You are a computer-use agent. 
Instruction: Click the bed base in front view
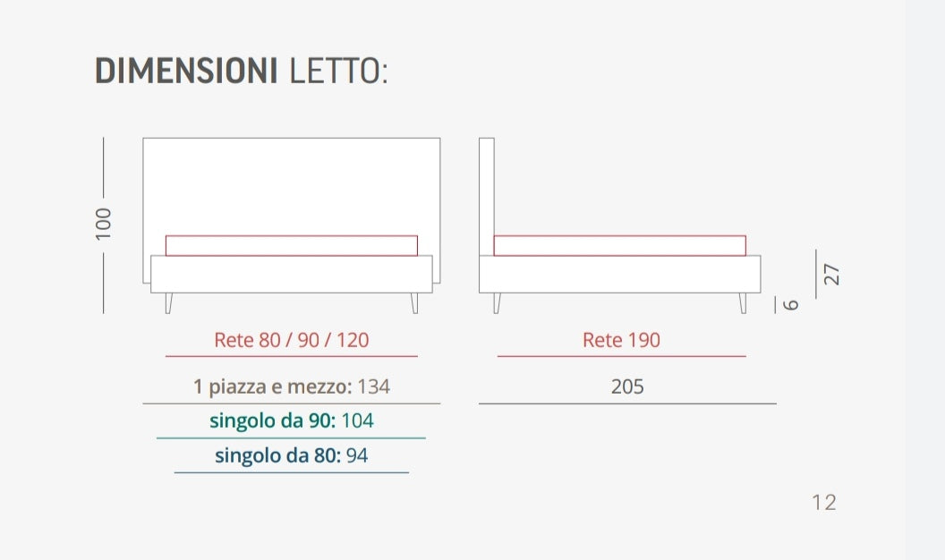291,274
